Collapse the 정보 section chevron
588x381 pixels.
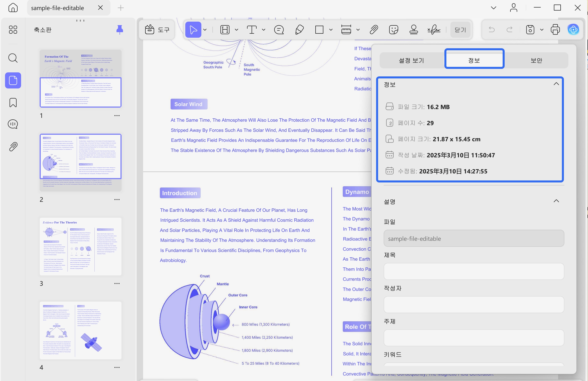[x=556, y=84]
